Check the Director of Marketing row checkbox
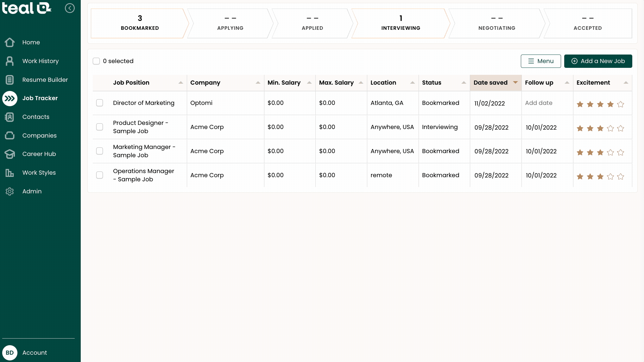 (x=99, y=103)
